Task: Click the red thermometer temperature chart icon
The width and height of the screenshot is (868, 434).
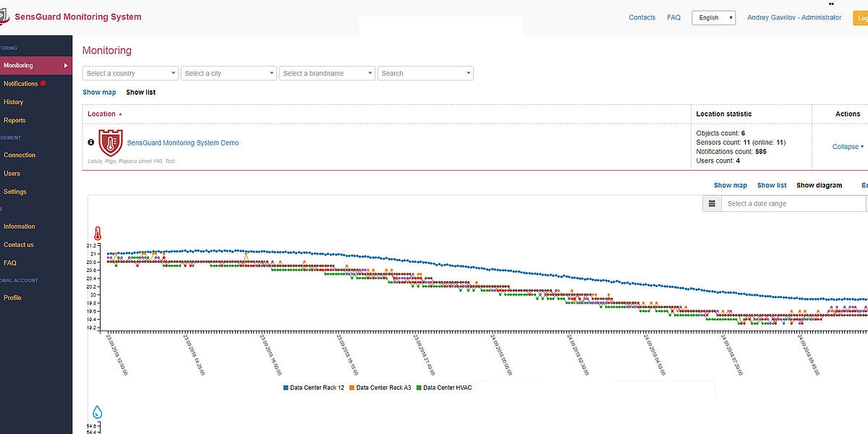Action: (98, 234)
